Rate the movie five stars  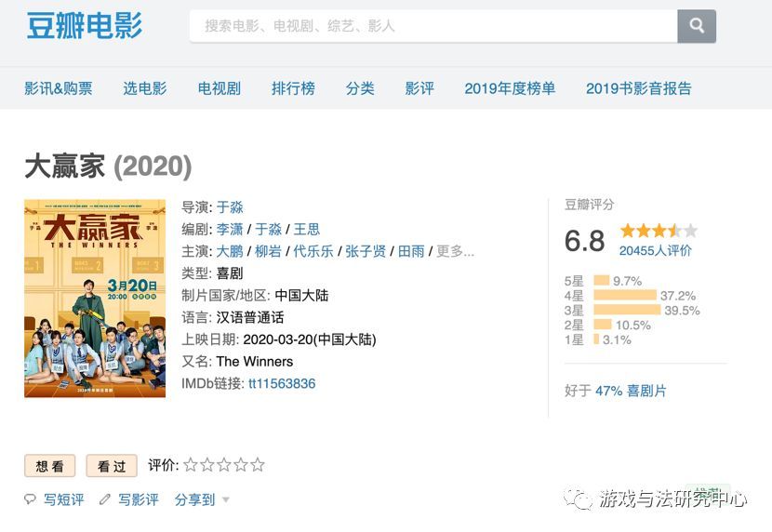tap(258, 465)
